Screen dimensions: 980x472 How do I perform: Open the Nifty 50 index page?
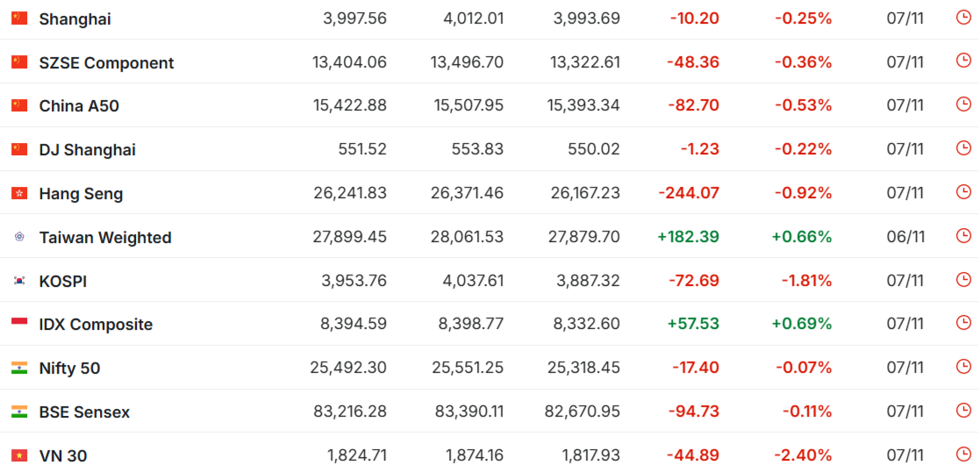tap(69, 368)
